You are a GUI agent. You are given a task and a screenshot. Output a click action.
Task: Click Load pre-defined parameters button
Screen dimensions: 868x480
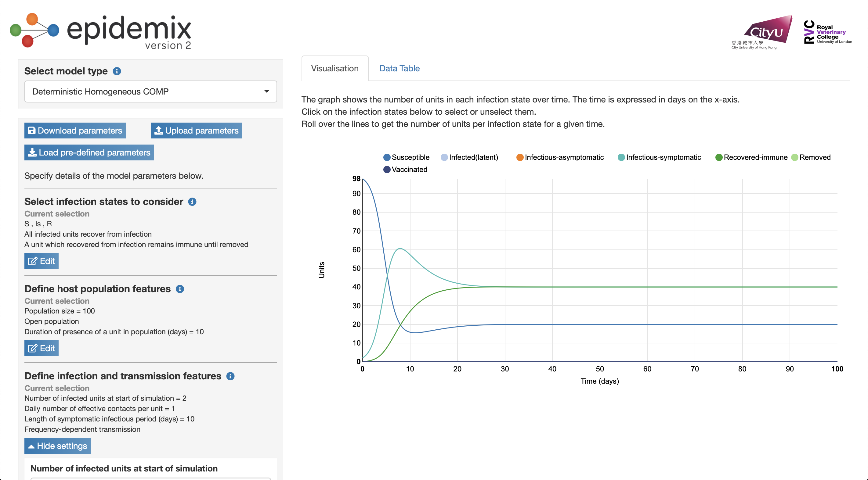89,152
